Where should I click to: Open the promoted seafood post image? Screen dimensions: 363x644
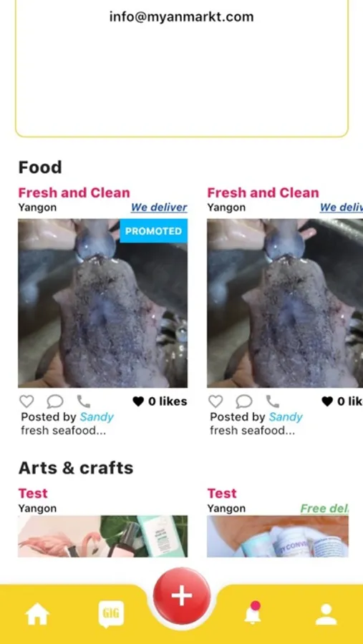point(103,303)
